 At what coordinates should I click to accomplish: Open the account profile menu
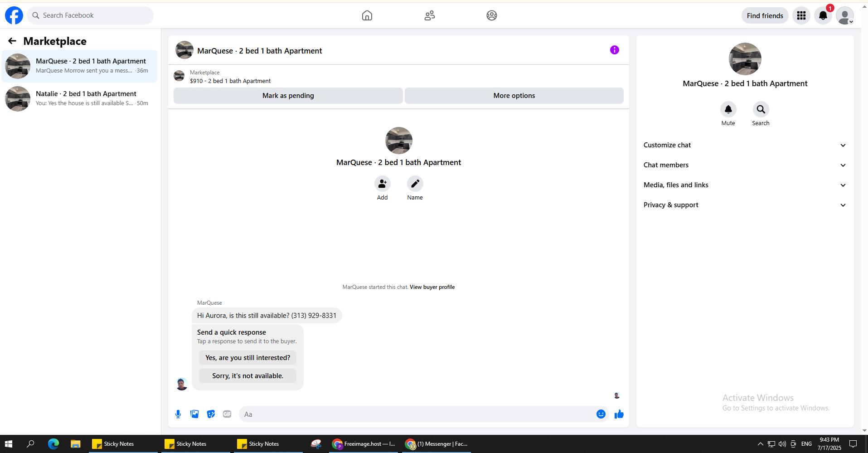coord(845,15)
